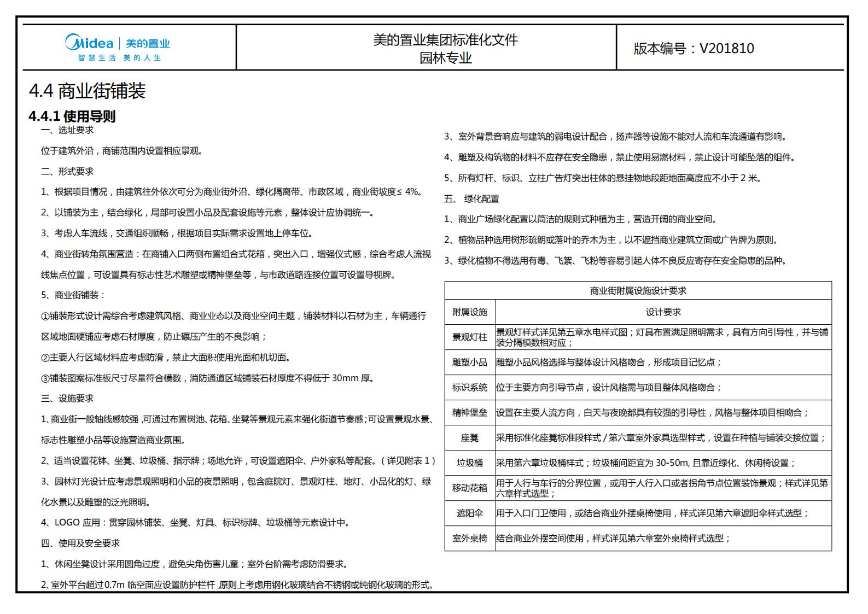This screenshot has width=868, height=614.
Task: Click the table cell '精神堡垒'
Action: pos(470,413)
